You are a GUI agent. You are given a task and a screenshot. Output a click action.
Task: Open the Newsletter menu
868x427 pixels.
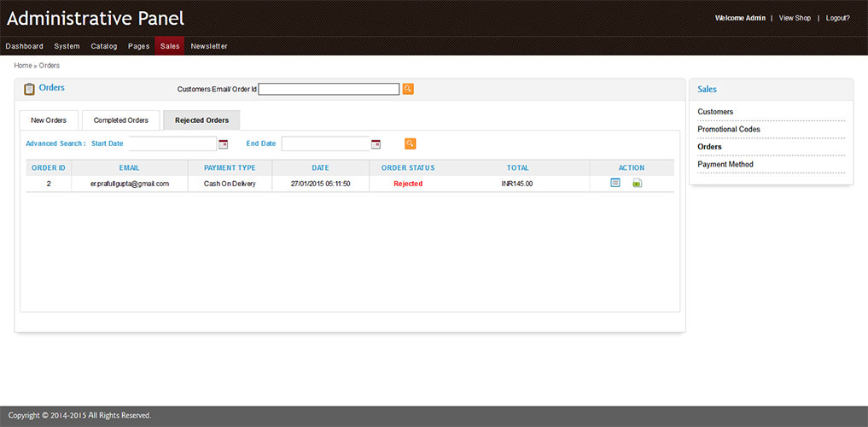click(209, 46)
